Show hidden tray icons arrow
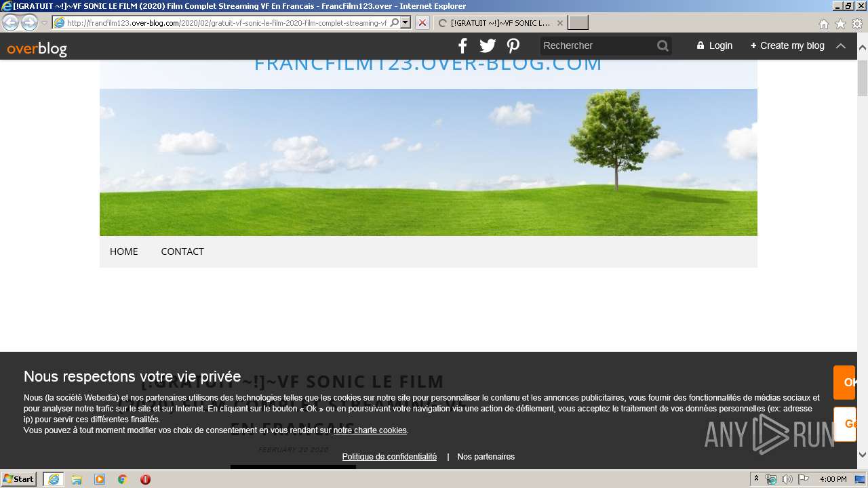Screen dimensions: 868x488 point(757,479)
